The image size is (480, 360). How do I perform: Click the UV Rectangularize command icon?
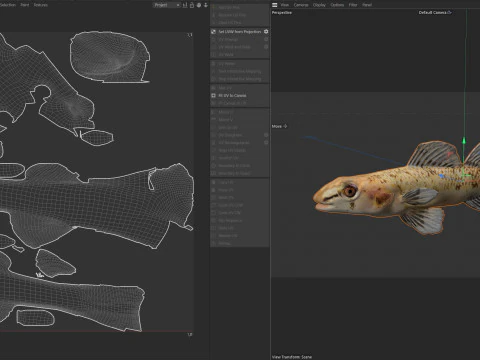214,143
